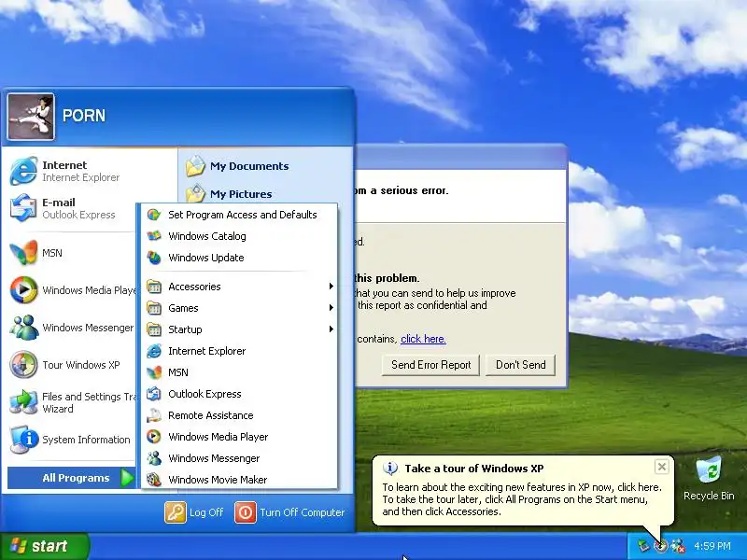Open the My Pictures folder icon
This screenshot has height=560, width=747.
(x=195, y=193)
